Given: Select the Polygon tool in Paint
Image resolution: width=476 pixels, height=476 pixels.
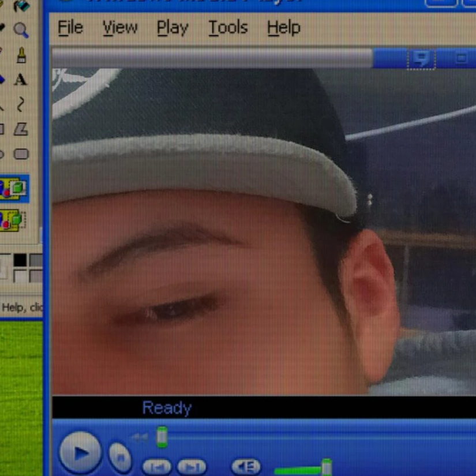Looking at the screenshot, I should coord(21,129).
